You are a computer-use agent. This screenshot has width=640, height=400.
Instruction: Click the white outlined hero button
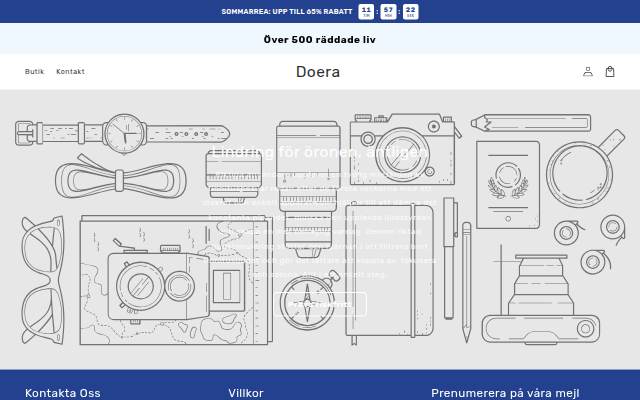point(320,304)
